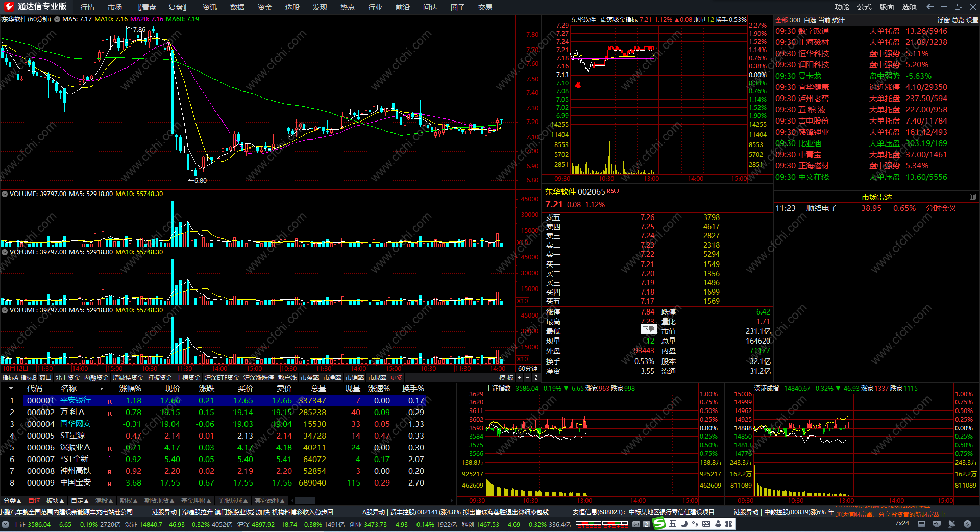980x532 pixels.
Task: Toggle the X10 button on first volume panel
Action: pos(523,243)
